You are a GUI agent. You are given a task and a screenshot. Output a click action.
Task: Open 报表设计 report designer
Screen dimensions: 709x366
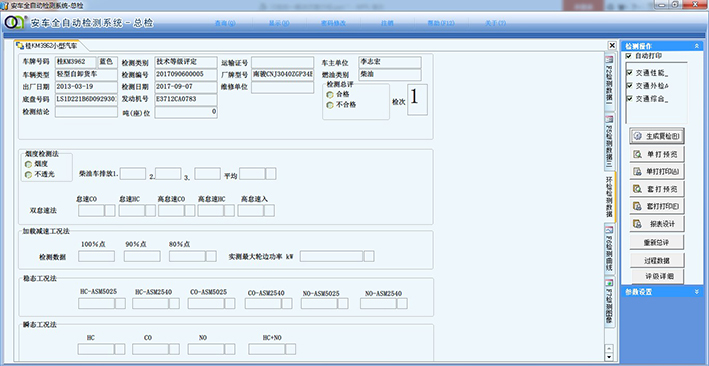point(657,223)
